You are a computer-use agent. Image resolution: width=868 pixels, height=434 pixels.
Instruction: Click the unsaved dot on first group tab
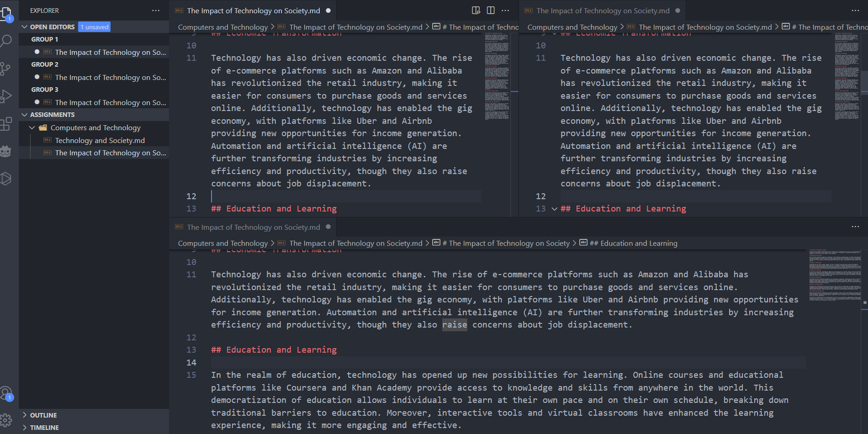click(x=328, y=11)
